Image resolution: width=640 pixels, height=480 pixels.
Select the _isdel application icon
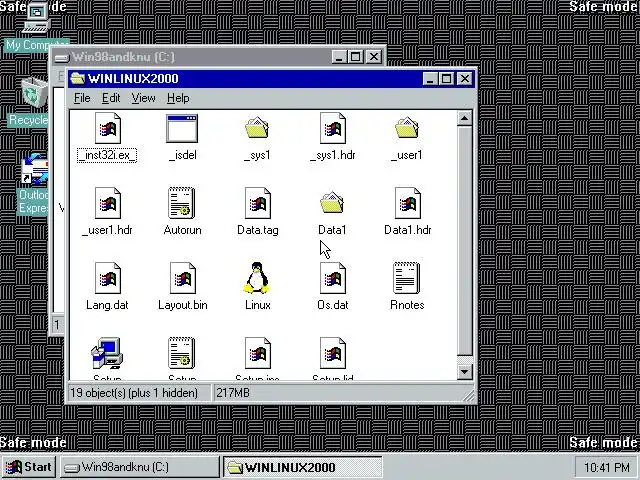click(x=182, y=129)
